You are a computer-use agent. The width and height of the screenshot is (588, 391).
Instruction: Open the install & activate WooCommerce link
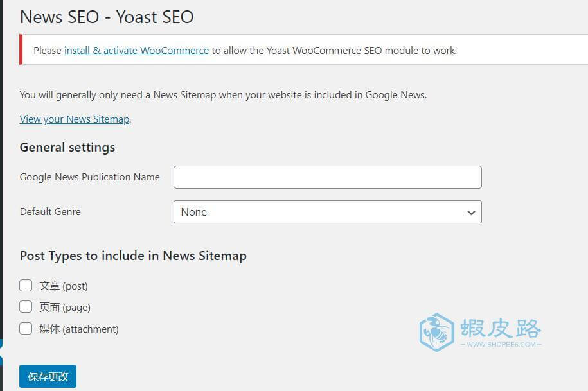(x=136, y=51)
